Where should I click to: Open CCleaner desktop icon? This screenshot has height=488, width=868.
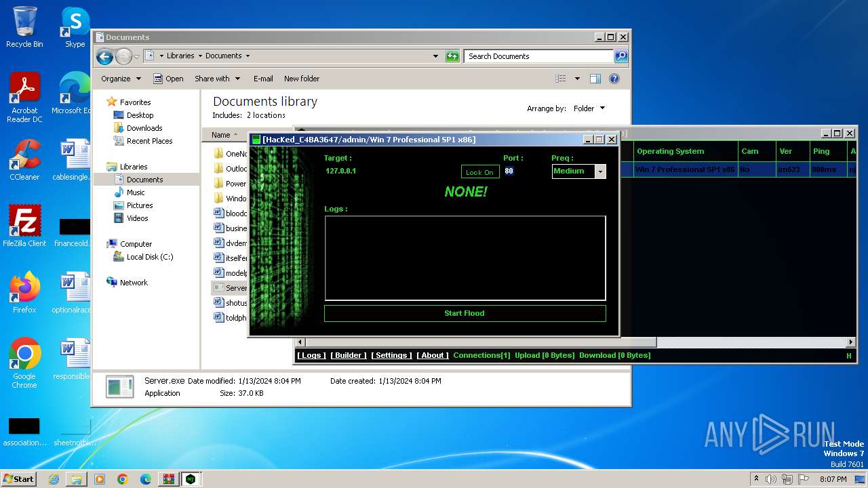pyautogui.click(x=24, y=160)
